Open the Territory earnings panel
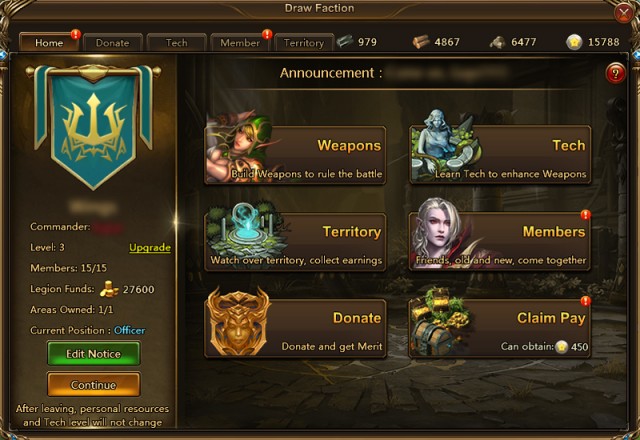Viewport: 640px width, 440px height. [x=295, y=241]
